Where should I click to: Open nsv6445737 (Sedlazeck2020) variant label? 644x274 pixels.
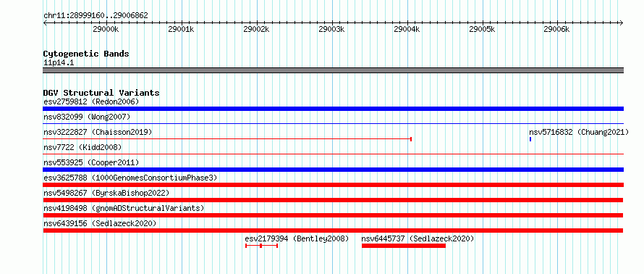(x=418, y=238)
